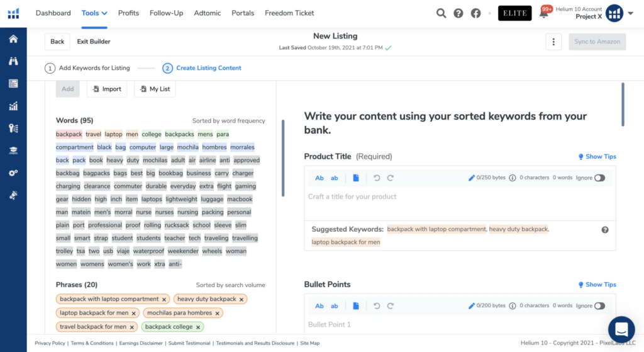
Task: Click the help icon beside Suggested Keywords
Action: (x=605, y=230)
